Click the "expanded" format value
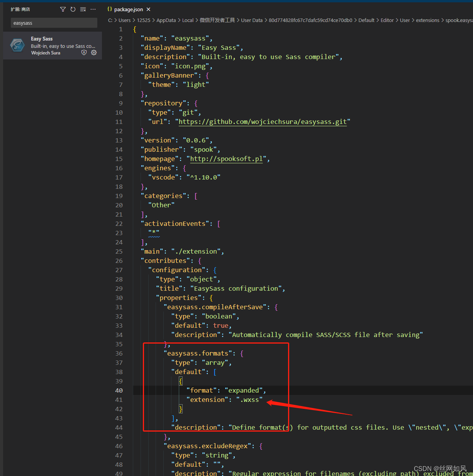This screenshot has height=476, width=473. pos(244,390)
